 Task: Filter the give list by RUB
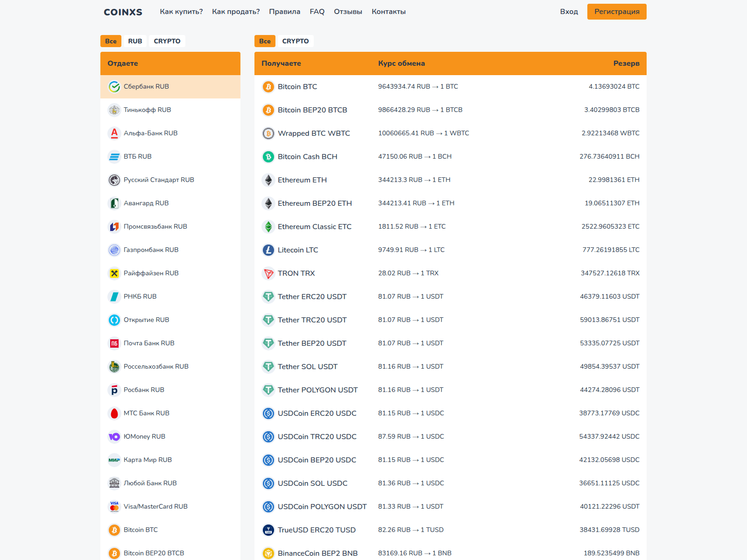[x=135, y=41]
